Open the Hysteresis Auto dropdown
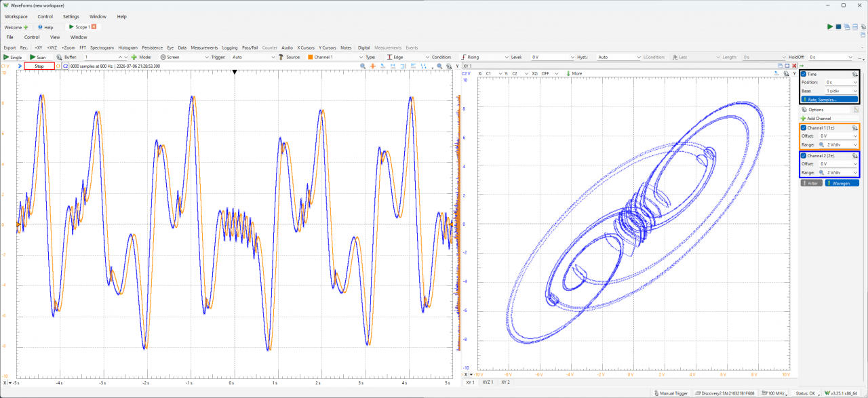This screenshot has height=398, width=868. click(618, 57)
